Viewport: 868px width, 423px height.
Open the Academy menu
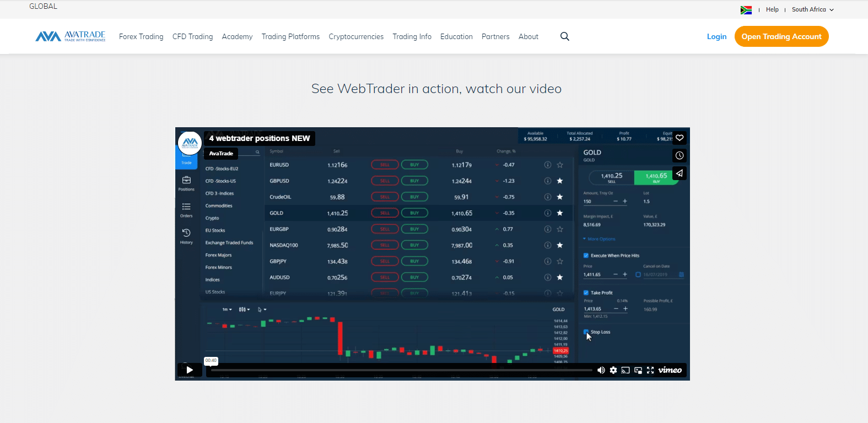(x=237, y=36)
